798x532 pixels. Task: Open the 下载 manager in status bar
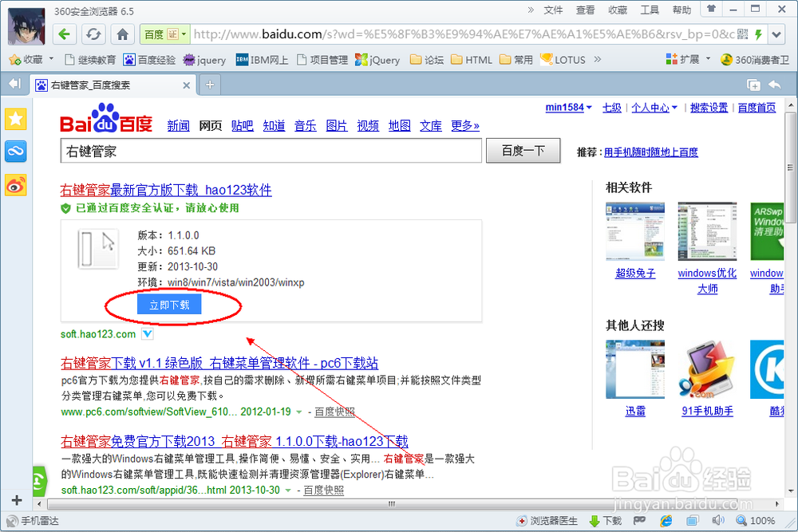point(606,521)
